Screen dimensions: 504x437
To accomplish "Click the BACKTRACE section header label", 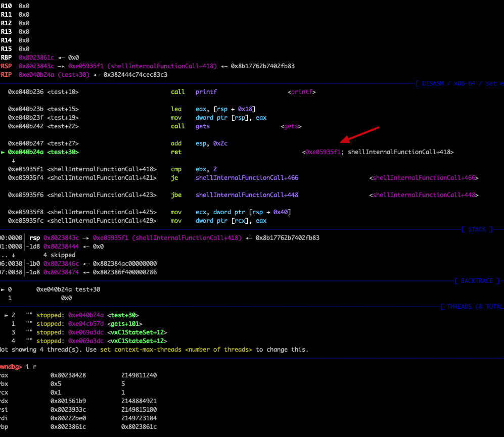I will pyautogui.click(x=477, y=281).
